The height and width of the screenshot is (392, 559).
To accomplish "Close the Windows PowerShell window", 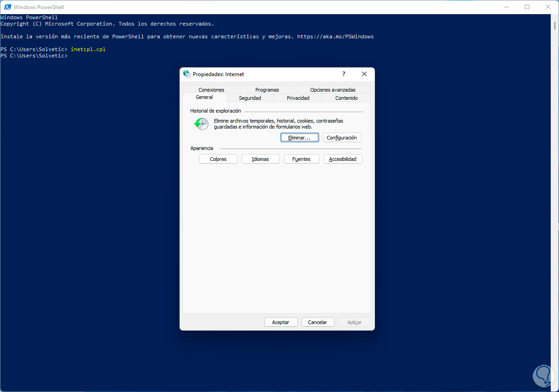I will point(548,7).
